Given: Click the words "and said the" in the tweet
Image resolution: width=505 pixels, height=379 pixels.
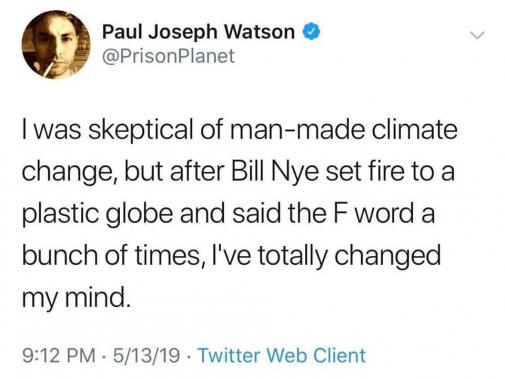Looking at the screenshot, I should 253,214.
